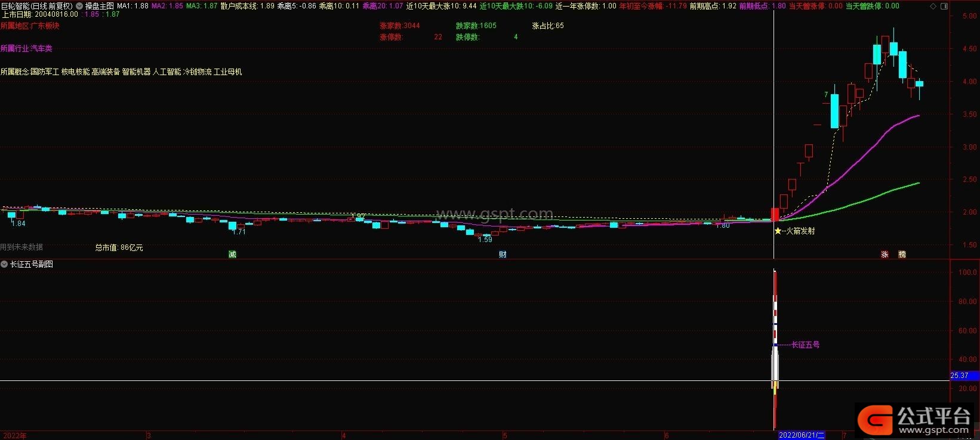Click the 散户成本线: 1.89 value
The width and height of the screenshot is (980, 440).
coord(247,6)
